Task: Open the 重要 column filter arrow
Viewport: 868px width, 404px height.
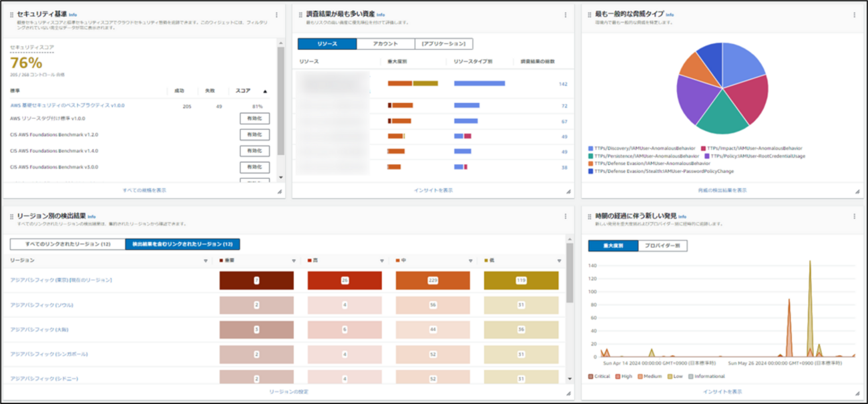Action: click(x=293, y=261)
